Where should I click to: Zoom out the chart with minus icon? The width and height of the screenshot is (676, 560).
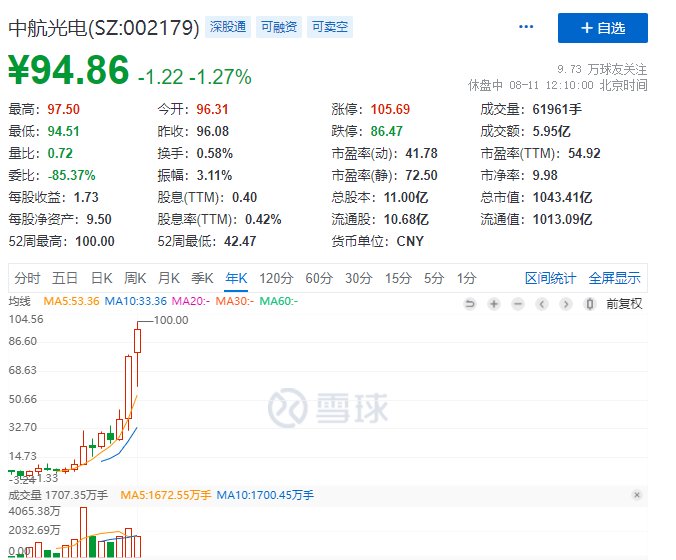(x=518, y=304)
